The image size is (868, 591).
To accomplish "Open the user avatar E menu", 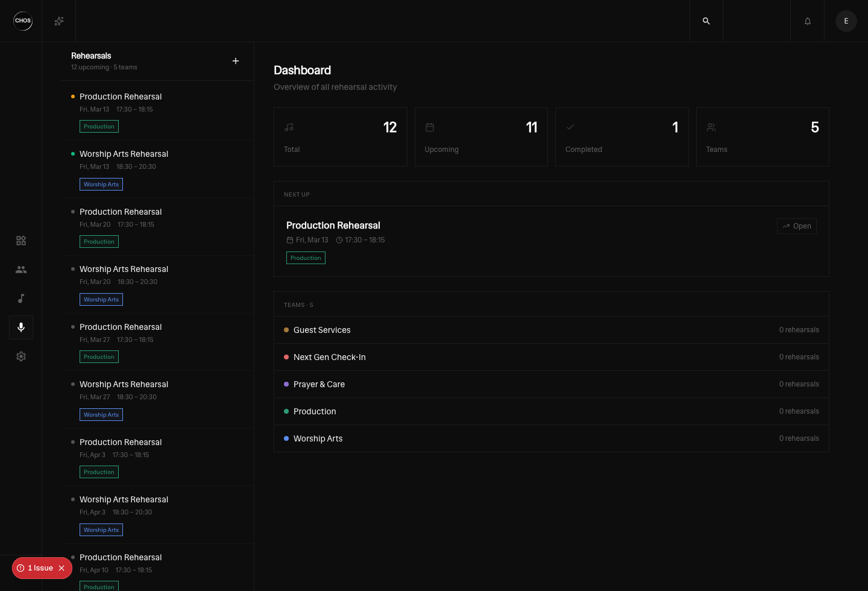I will pos(846,21).
